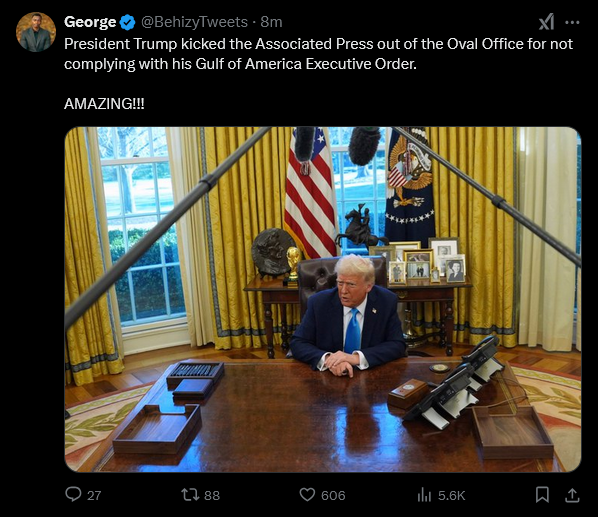598x517 pixels.
Task: Open the Oval Office photo
Action: [323, 299]
